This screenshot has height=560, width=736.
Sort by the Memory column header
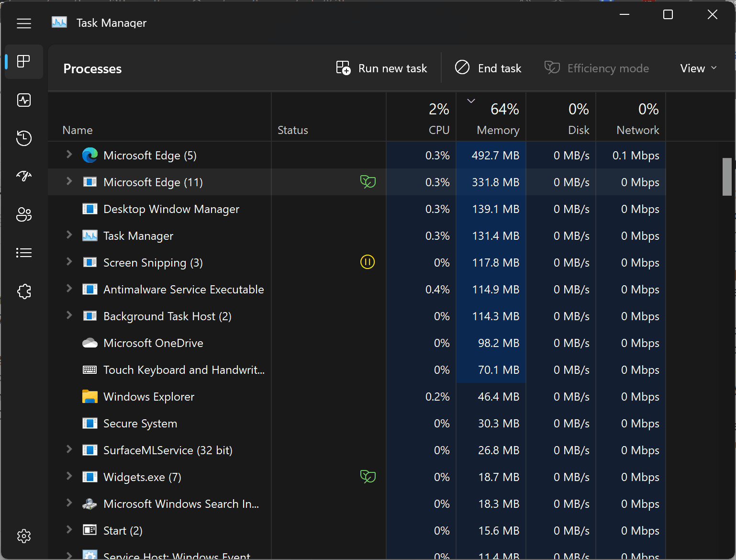coord(491,117)
